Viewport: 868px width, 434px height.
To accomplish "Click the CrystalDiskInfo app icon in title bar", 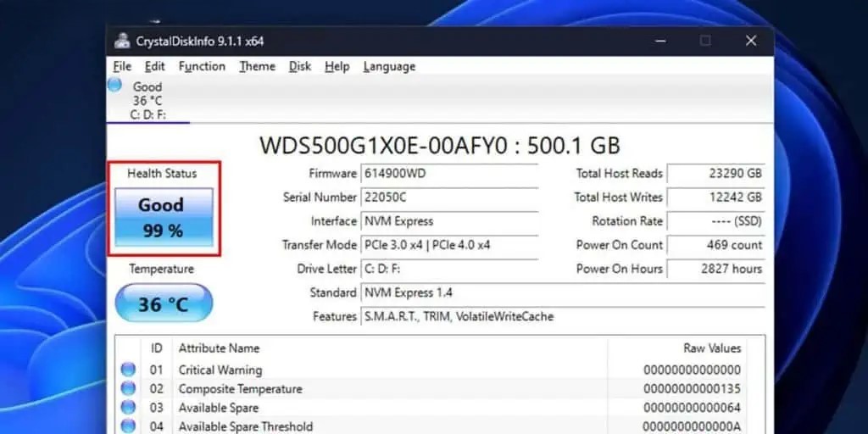I will [x=122, y=41].
